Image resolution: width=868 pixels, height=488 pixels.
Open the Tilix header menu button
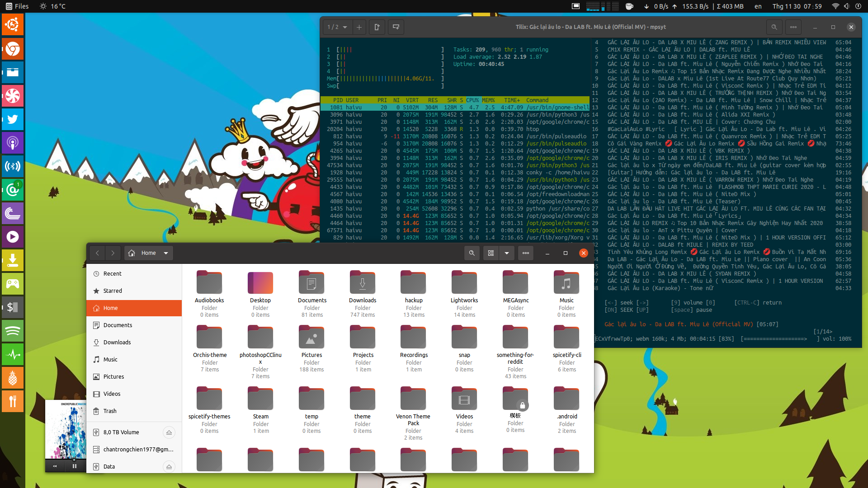pos(793,27)
